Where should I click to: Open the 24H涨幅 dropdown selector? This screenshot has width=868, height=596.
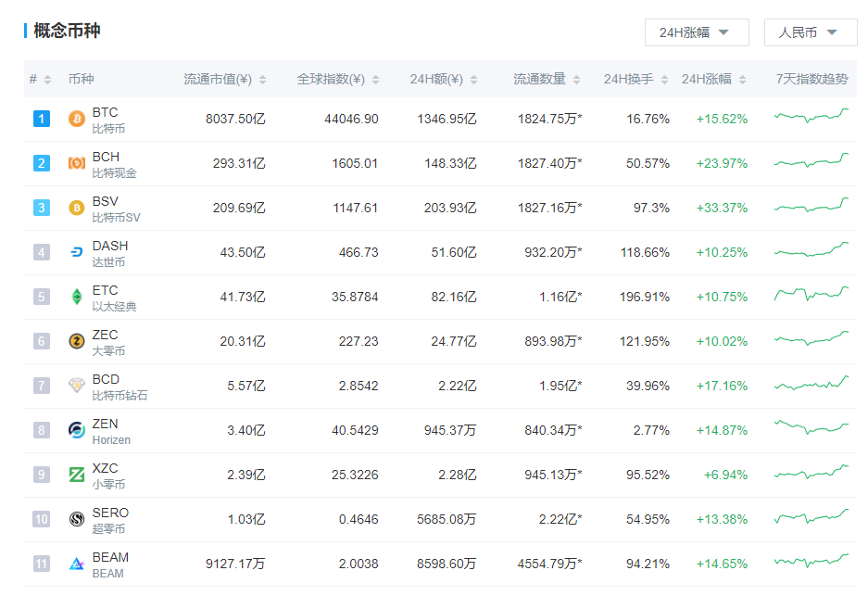697,32
